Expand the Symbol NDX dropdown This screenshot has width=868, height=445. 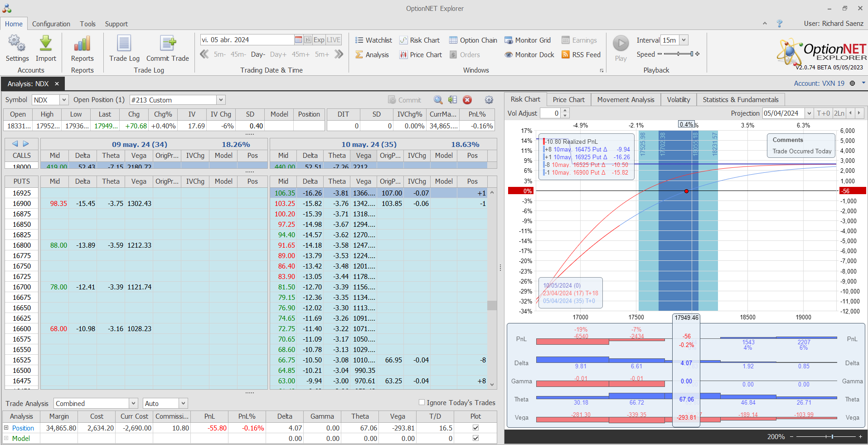tap(64, 100)
